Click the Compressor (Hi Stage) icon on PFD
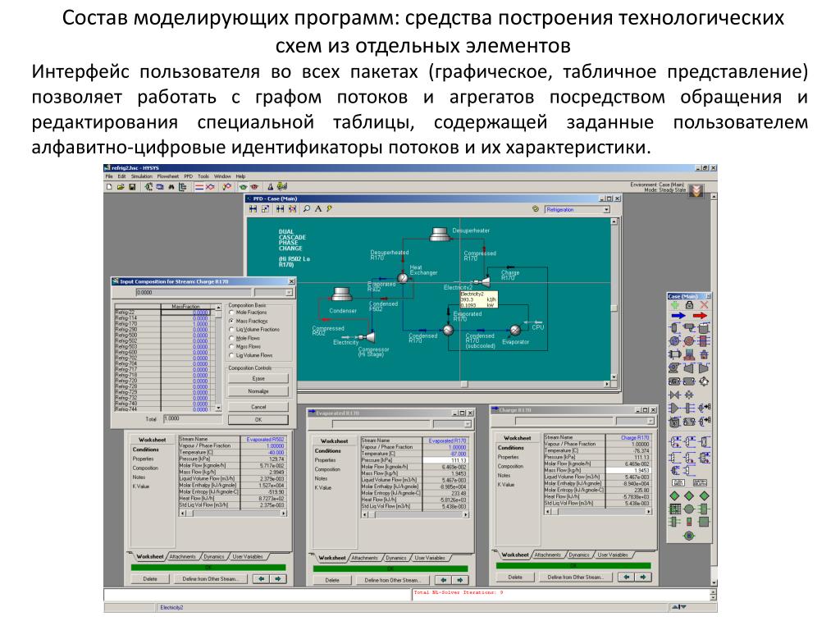The width and height of the screenshot is (840, 630). [x=367, y=336]
